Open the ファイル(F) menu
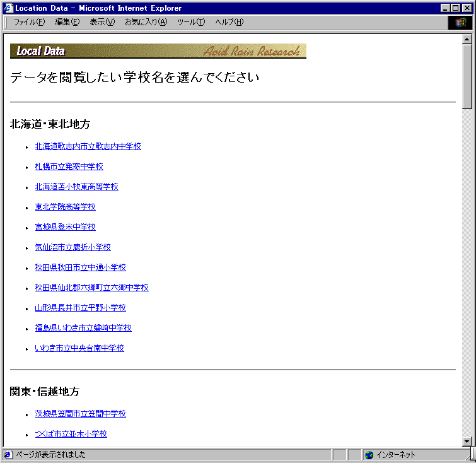 [x=29, y=22]
